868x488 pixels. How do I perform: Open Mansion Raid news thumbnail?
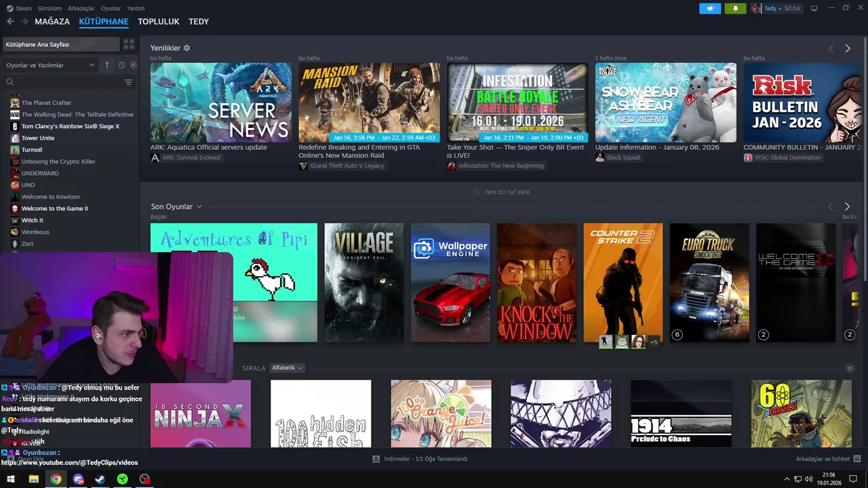pos(369,102)
